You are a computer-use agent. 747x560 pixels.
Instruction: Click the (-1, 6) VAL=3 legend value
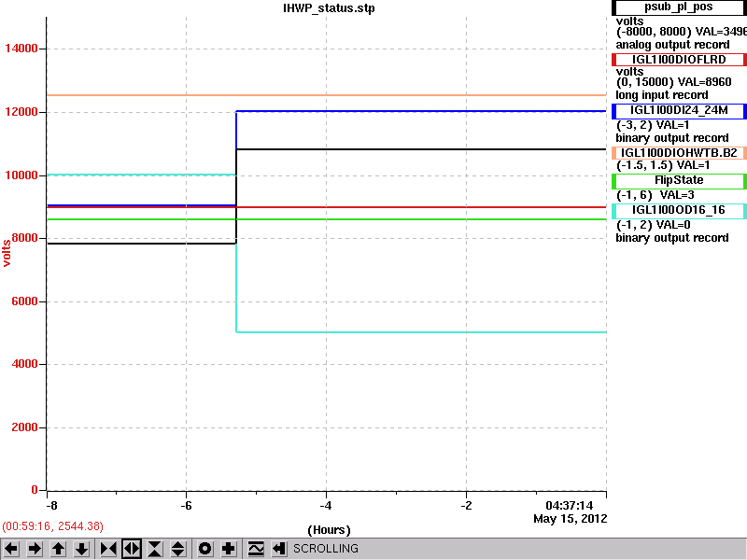tap(655, 195)
